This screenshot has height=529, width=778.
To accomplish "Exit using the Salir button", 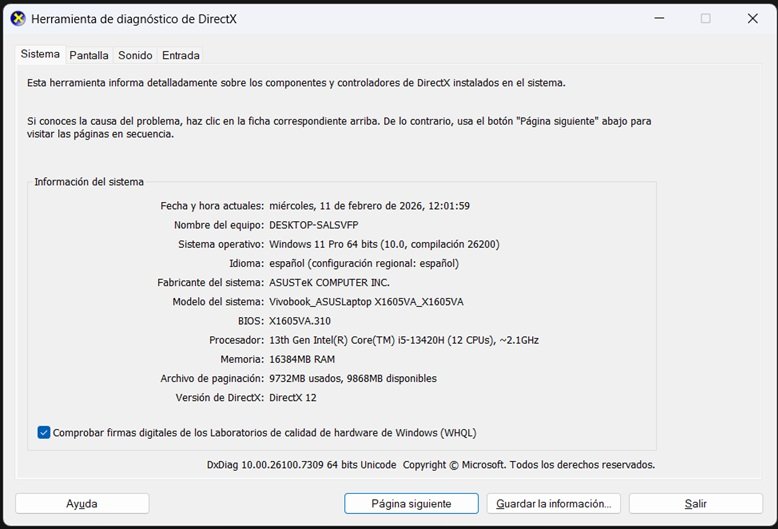I will point(695,504).
